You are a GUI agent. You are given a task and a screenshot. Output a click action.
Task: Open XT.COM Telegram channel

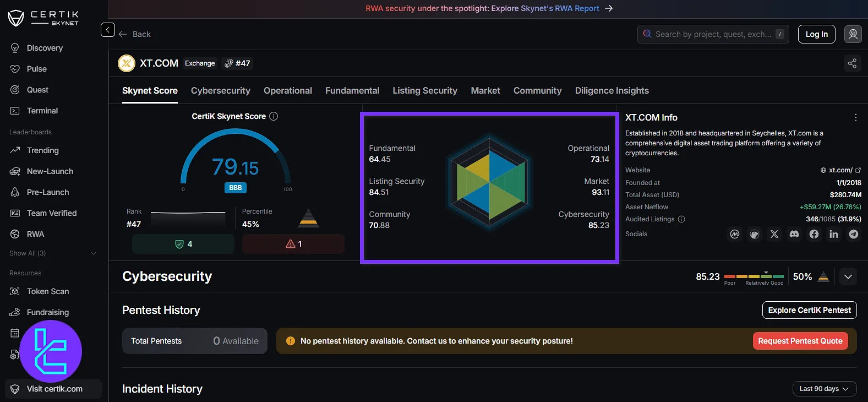[854, 234]
